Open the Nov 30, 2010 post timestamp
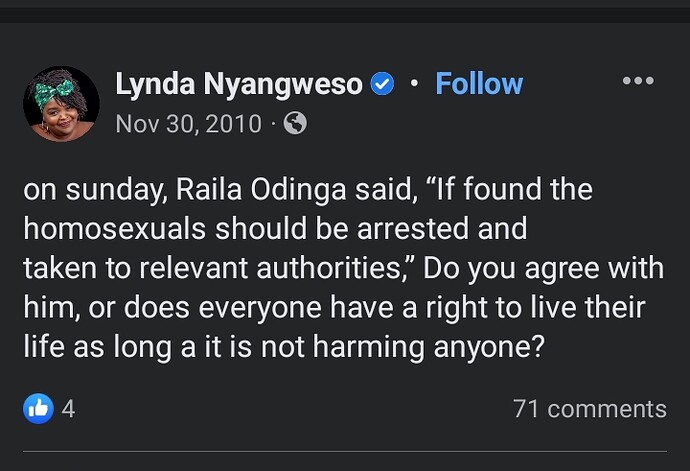The width and height of the screenshot is (690, 471). coord(188,124)
